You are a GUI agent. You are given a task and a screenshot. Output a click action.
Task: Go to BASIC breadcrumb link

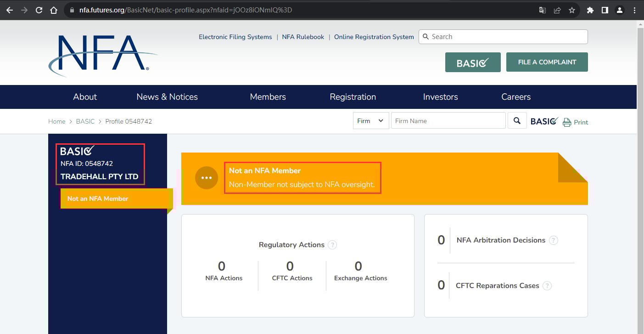tap(85, 121)
